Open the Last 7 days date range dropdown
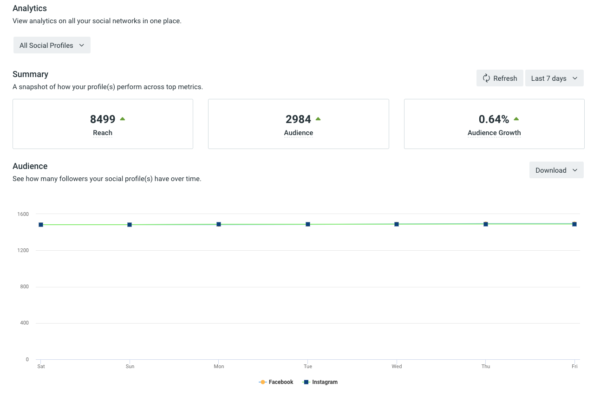 point(554,78)
